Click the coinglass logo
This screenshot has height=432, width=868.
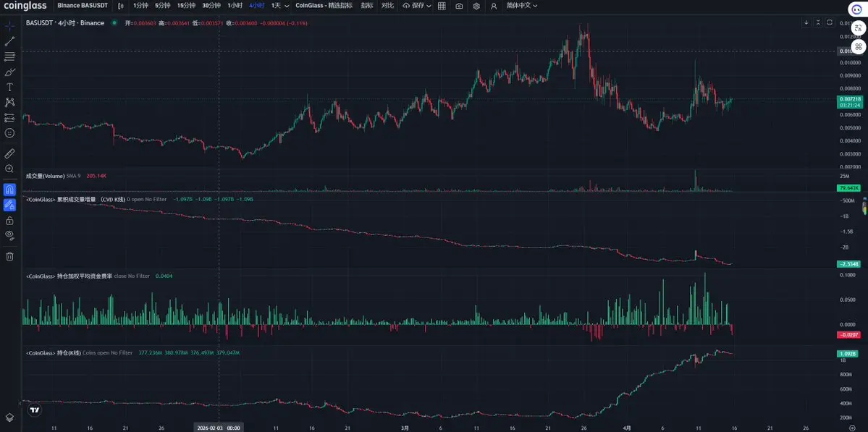click(25, 6)
